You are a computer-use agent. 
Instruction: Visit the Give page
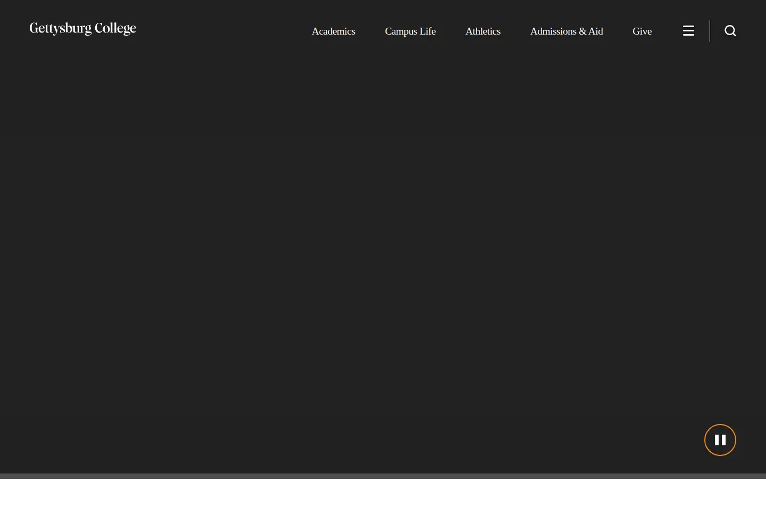[642, 31]
